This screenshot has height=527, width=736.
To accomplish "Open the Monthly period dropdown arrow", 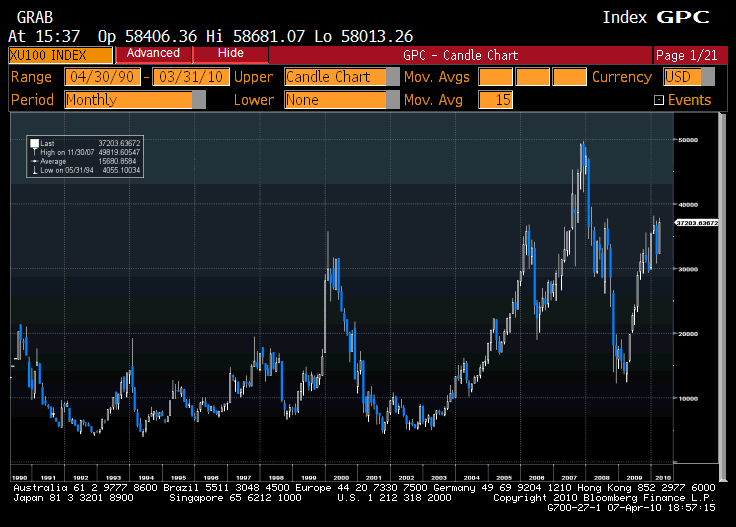I will pos(199,100).
